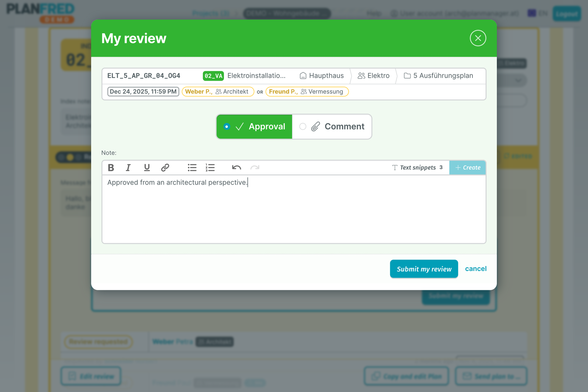Image resolution: width=588 pixels, height=392 pixels.
Task: Open the Help menu in the top bar
Action: pyautogui.click(x=373, y=13)
